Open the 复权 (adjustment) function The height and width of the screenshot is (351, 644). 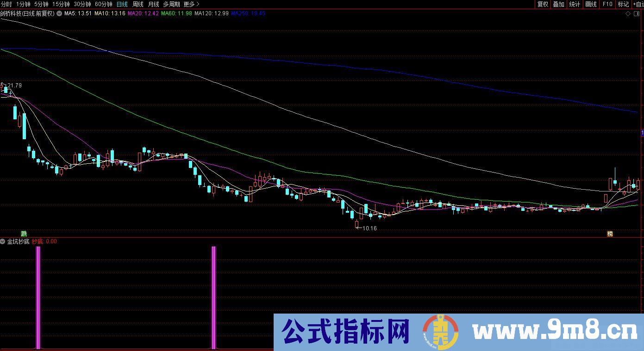[543, 4]
